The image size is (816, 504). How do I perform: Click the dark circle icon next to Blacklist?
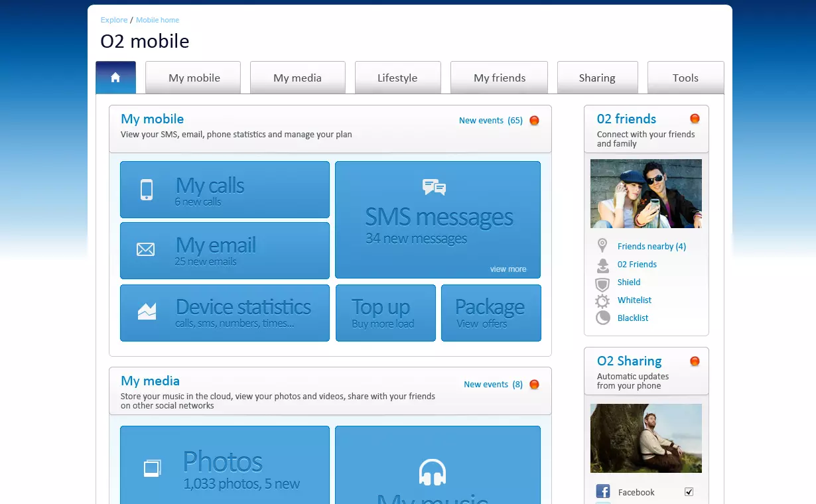(x=602, y=318)
